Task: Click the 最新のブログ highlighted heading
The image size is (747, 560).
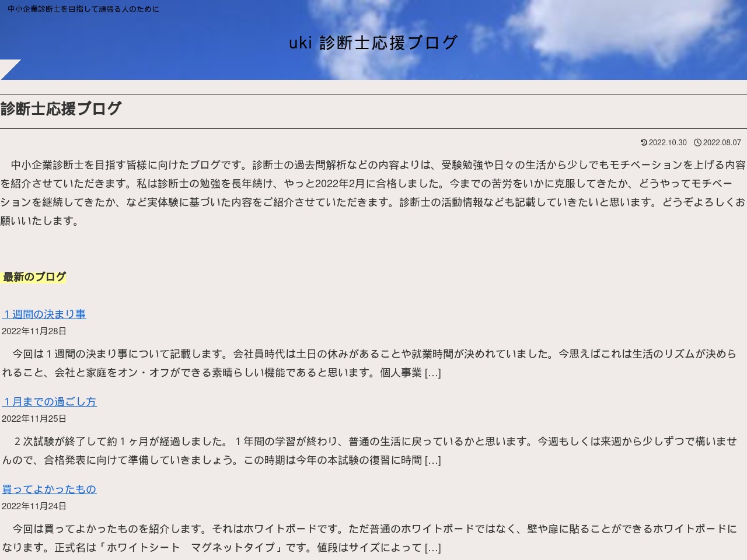Action: click(x=34, y=277)
